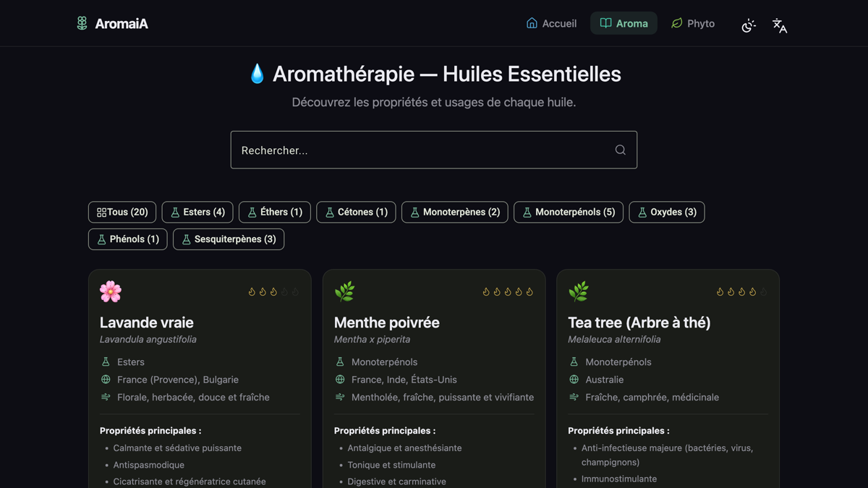Filter by Monoterpénols (5)
Screen dimensions: 868x488
coord(569,212)
